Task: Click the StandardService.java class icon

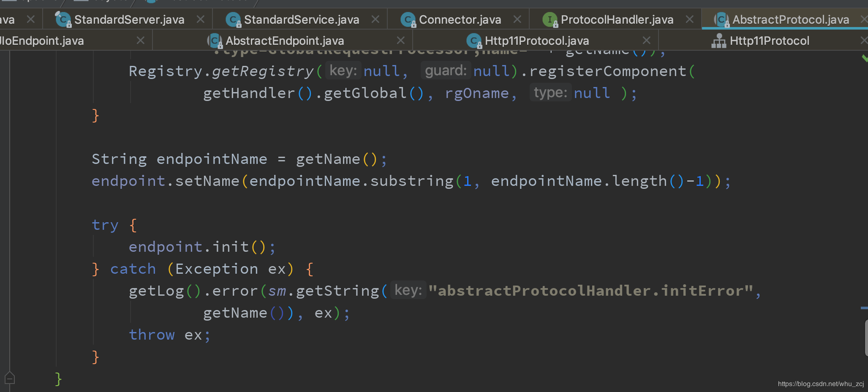Action: pos(233,19)
